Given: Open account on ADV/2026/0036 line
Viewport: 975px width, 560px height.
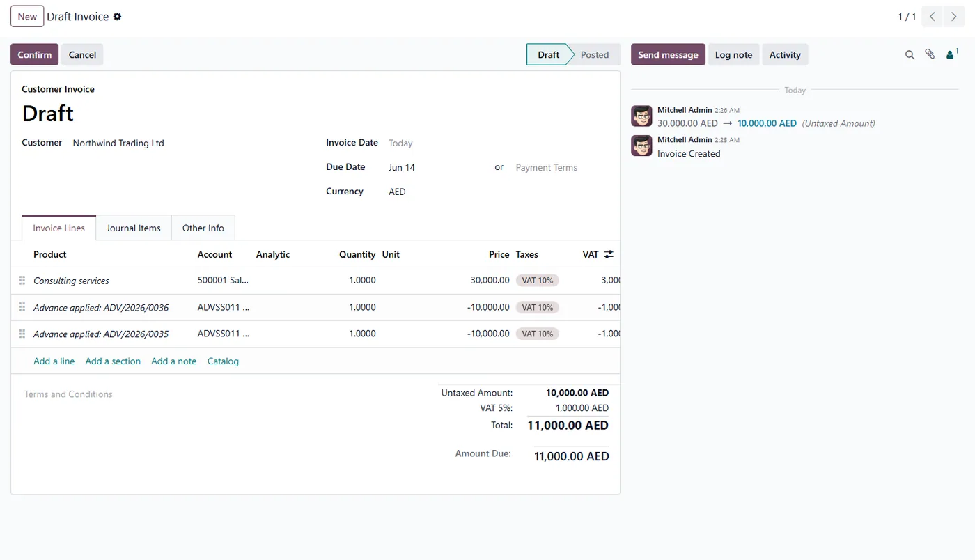Looking at the screenshot, I should click(223, 306).
